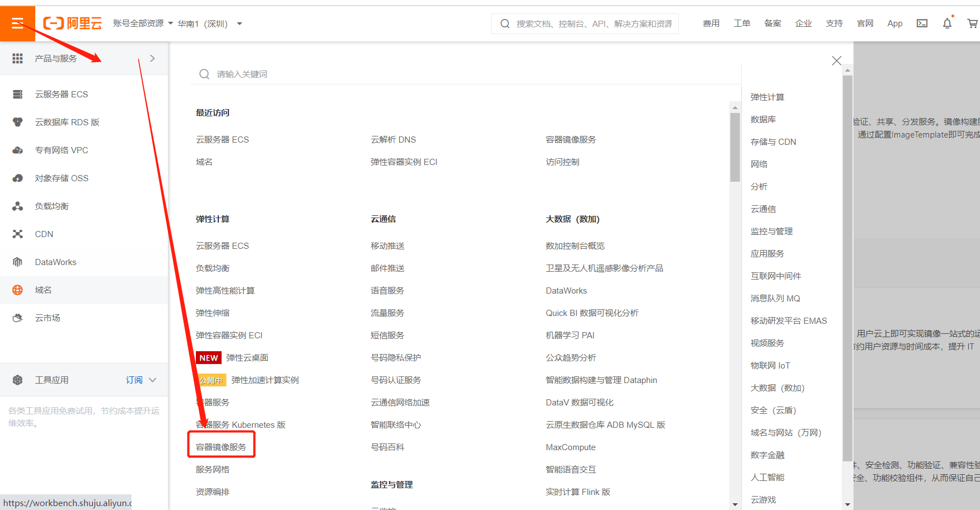Open 企业 in top navigation
Viewport: 980px width, 510px height.
(x=803, y=23)
